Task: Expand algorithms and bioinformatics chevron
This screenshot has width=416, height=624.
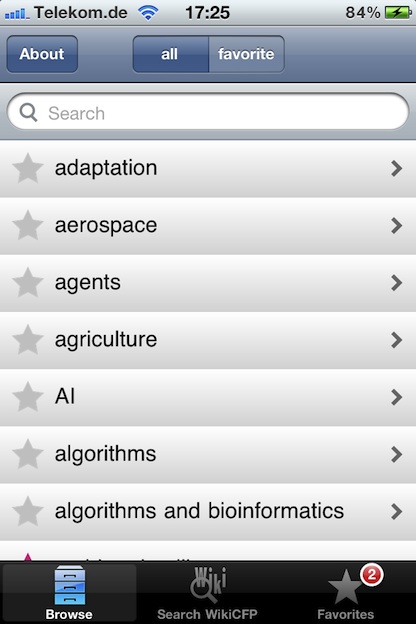Action: tap(396, 511)
